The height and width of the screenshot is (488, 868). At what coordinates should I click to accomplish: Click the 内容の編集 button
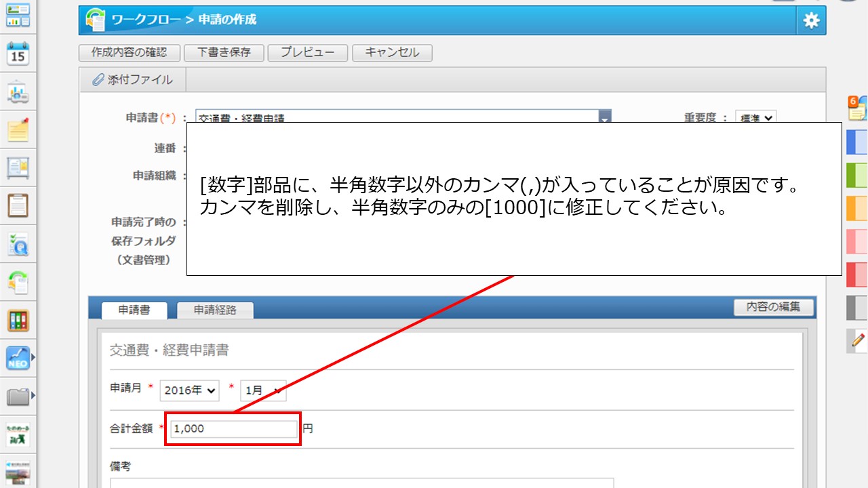(774, 307)
